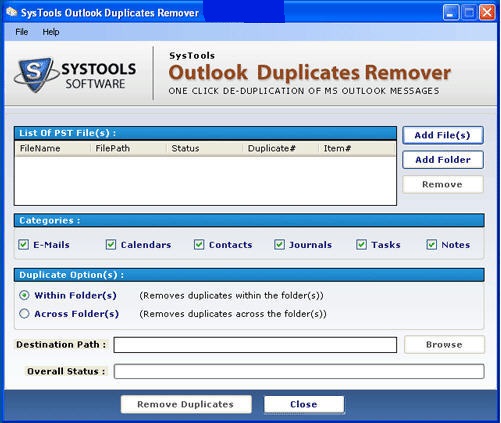Click the SysTools Software shield logo
501x423 pixels.
(x=35, y=75)
